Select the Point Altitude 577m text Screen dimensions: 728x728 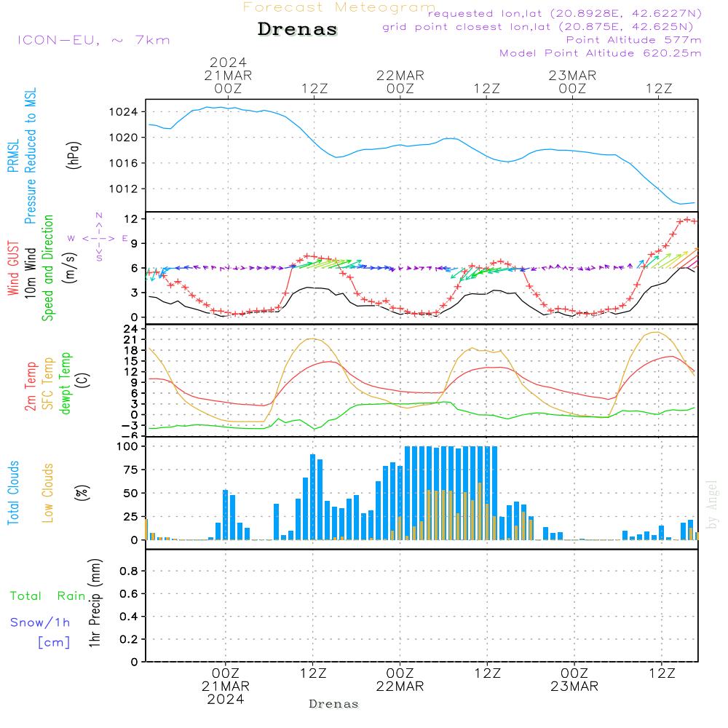point(633,39)
